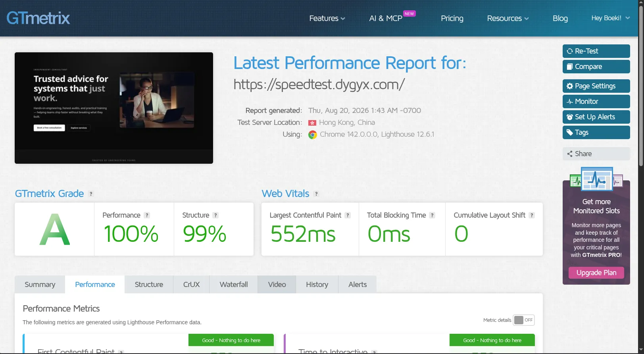Click the help icon next to GTmetrix Grade

[x=91, y=194]
